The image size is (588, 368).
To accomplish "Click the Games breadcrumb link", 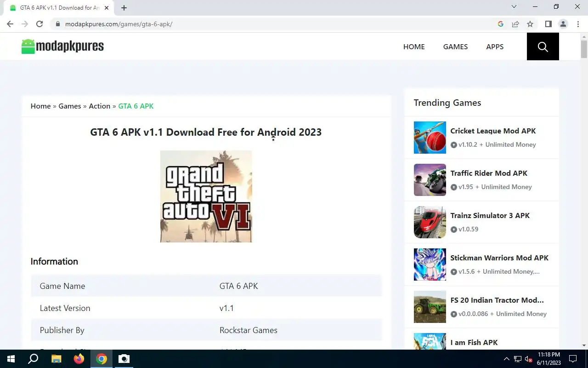I will point(69,106).
